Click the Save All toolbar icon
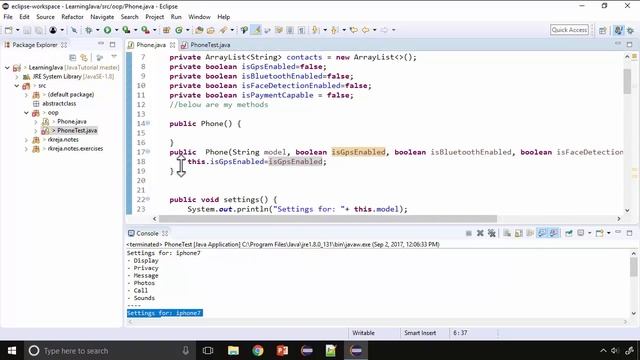Image resolution: width=640 pixels, height=360 pixels. coord(39,30)
